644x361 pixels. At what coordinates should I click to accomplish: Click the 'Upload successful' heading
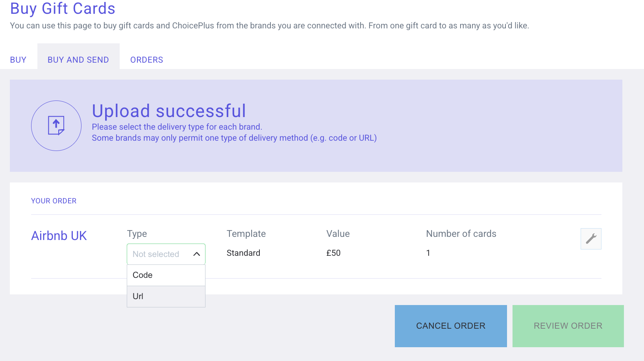pyautogui.click(x=169, y=111)
